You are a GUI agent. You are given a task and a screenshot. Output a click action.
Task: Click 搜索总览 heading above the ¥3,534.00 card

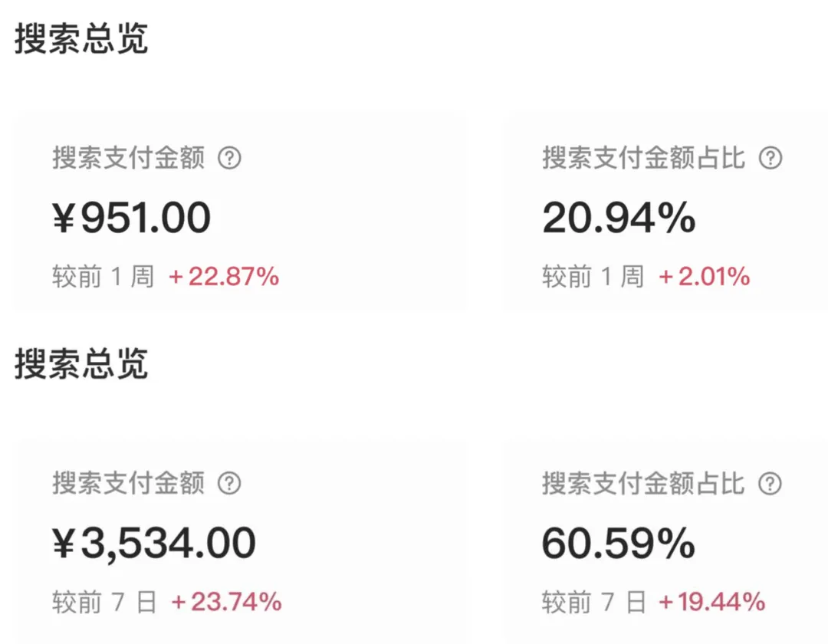coord(81,365)
